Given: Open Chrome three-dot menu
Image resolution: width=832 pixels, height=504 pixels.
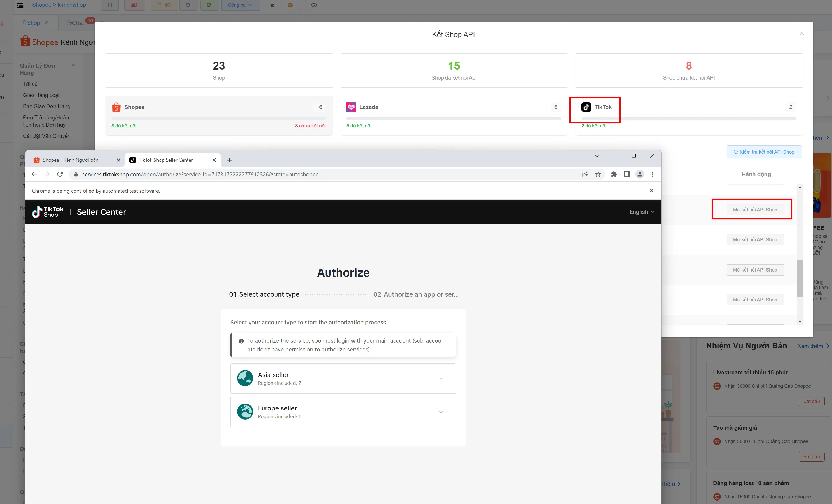Looking at the screenshot, I should [652, 174].
